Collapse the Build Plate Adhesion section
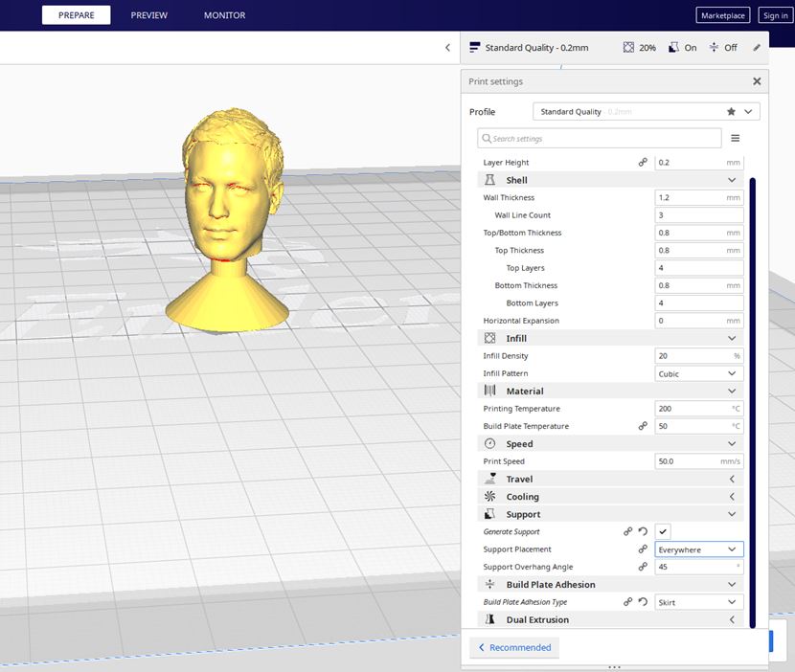 [x=732, y=584]
